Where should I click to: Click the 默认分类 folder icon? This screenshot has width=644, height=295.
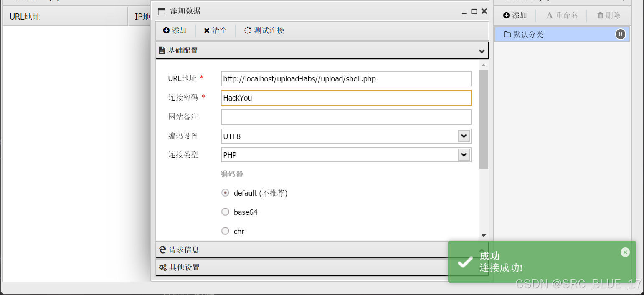click(x=507, y=34)
